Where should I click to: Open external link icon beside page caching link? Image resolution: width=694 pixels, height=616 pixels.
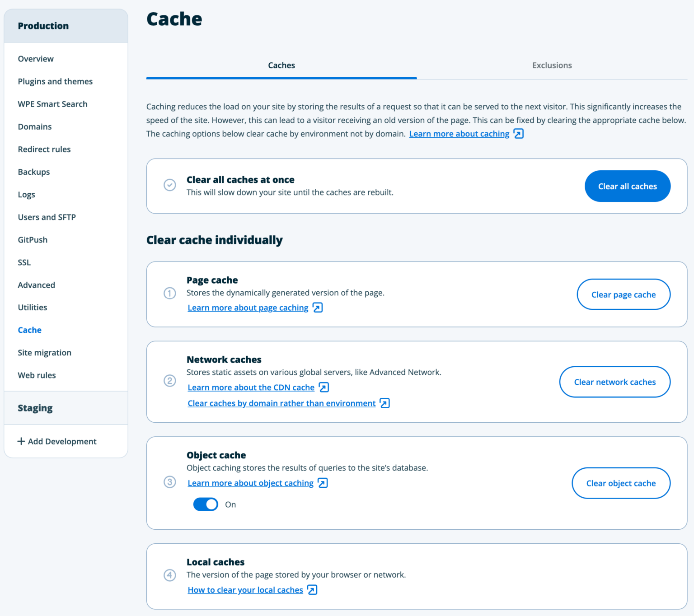pyautogui.click(x=318, y=308)
